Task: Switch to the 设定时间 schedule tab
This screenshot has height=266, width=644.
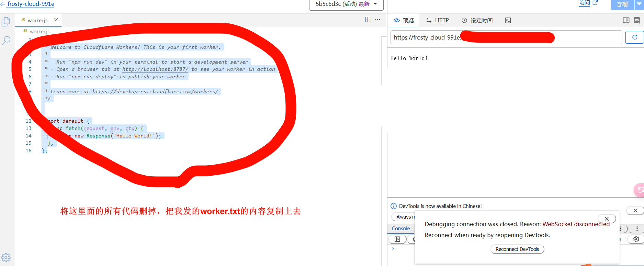Action: [477, 20]
